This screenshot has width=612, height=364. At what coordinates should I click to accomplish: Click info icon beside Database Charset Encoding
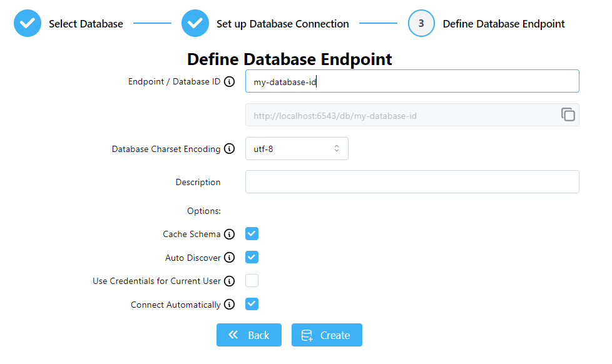[229, 149]
